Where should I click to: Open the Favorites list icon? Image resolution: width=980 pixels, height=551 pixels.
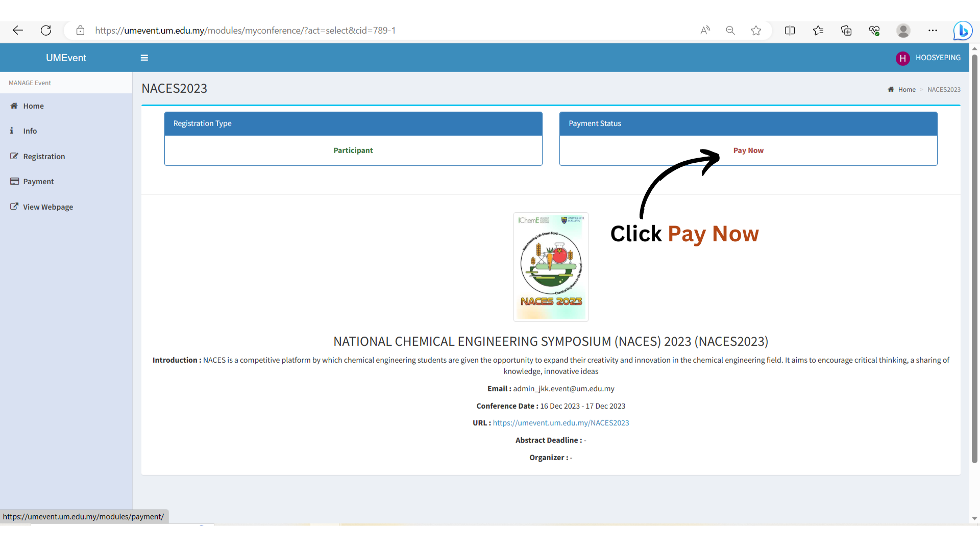(x=818, y=31)
